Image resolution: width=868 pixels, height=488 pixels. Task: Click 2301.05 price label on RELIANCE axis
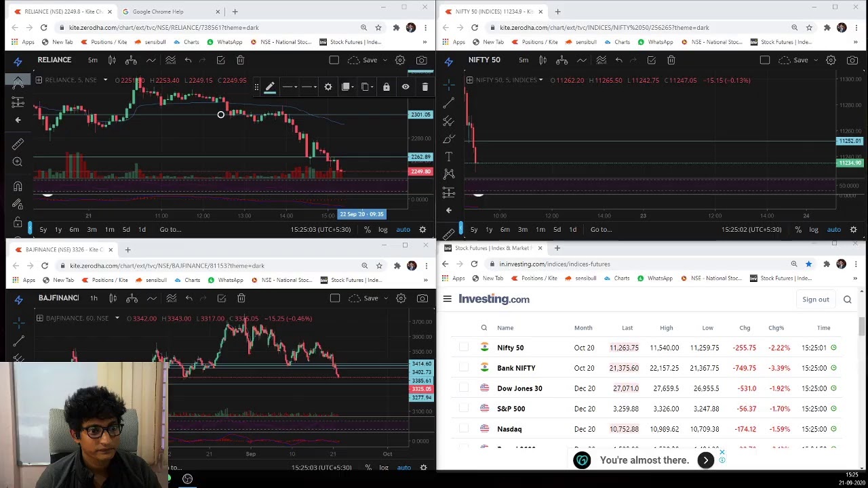(x=420, y=115)
